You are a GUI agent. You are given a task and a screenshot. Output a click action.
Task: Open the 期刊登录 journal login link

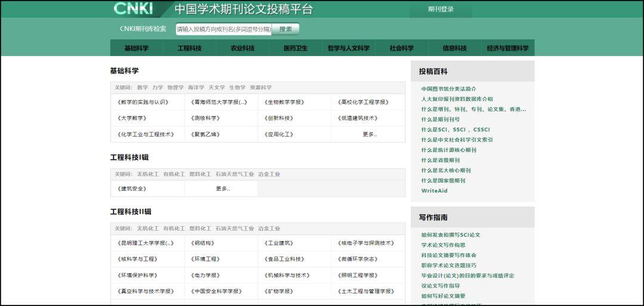441,9
